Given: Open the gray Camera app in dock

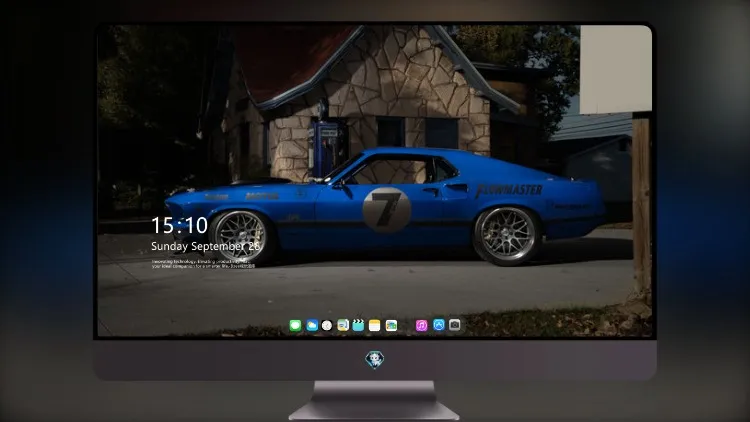Looking at the screenshot, I should coord(455,325).
